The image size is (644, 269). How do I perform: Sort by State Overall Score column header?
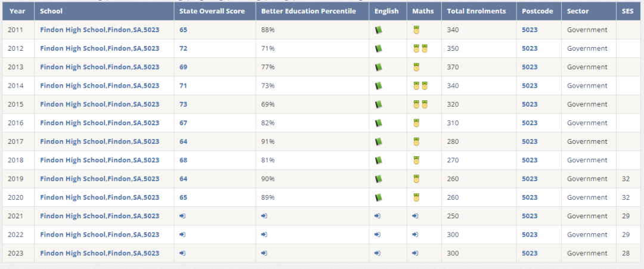tap(212, 11)
